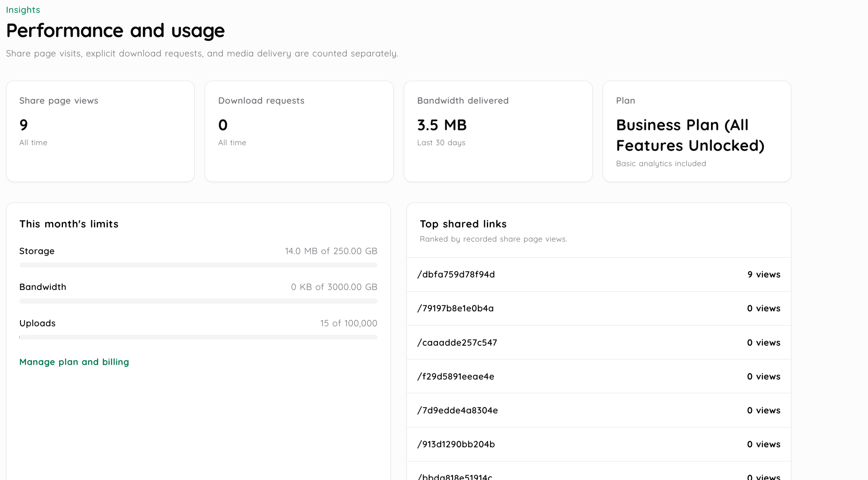The height and width of the screenshot is (480, 868).
Task: Click the Bandwidth usage progress bar
Action: pos(198,301)
